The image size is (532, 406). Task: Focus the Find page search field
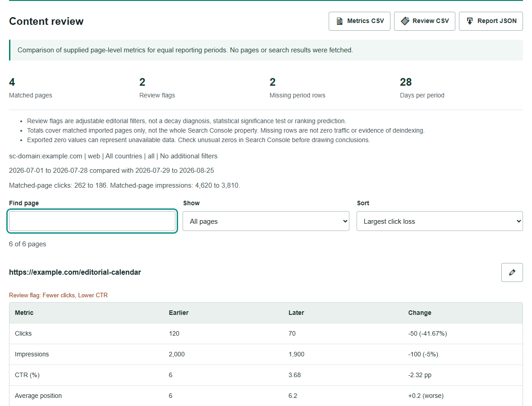coord(92,221)
